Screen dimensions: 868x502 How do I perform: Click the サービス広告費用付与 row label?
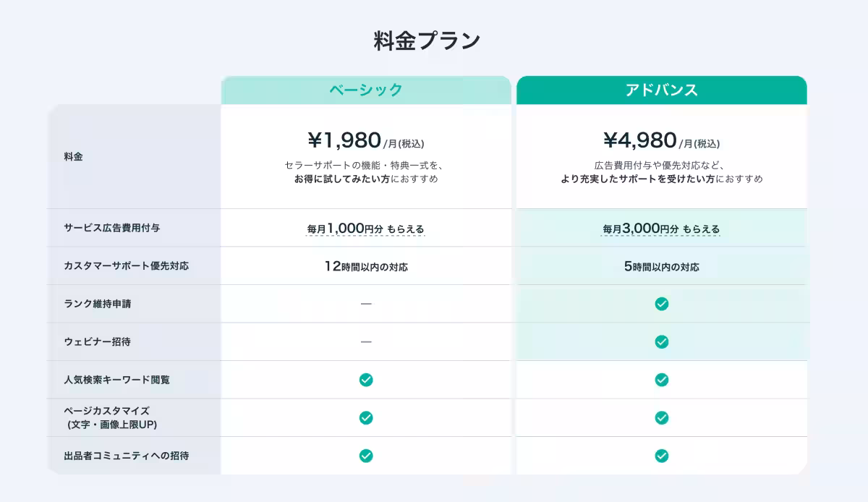pyautogui.click(x=111, y=228)
